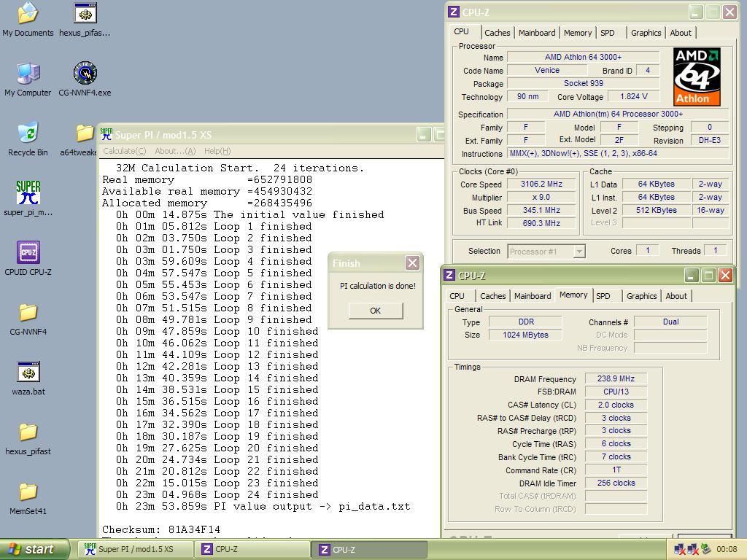This screenshot has height=560, width=747.
Task: Open the About menu in Super PI
Action: [x=175, y=151]
